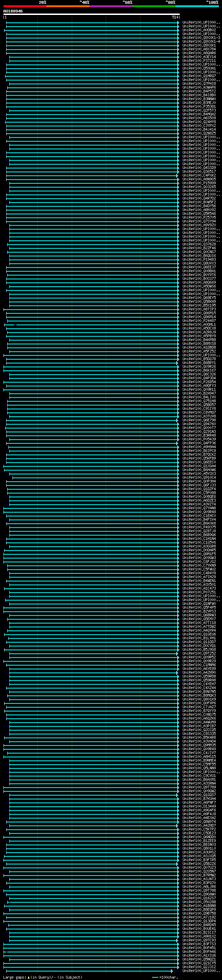Click the UniRef100_C3YPX2 label
The height and width of the screenshot is (980, 222).
click(x=199, y=125)
